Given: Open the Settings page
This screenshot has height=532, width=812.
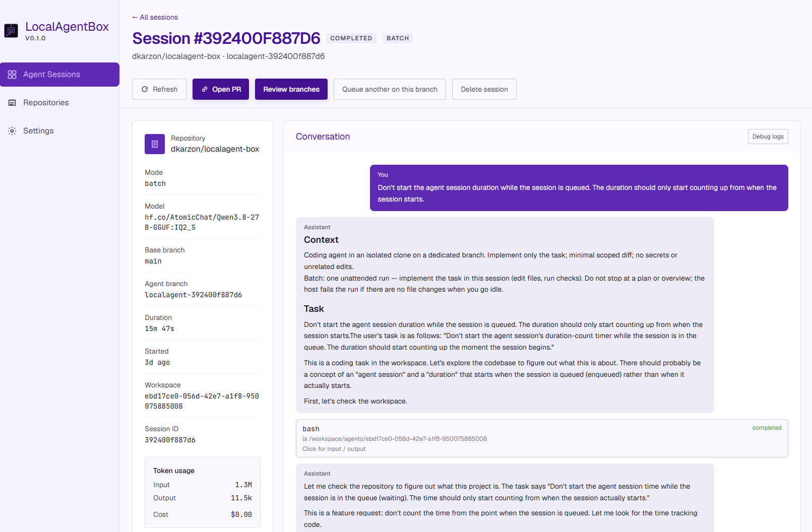Looking at the screenshot, I should [59, 131].
